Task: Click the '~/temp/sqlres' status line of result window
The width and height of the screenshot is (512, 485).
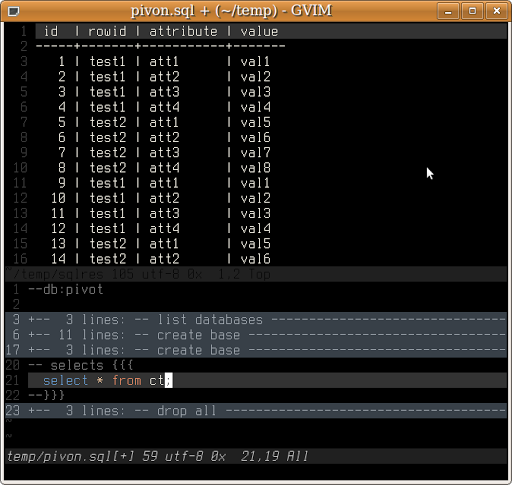Action: tap(256, 274)
